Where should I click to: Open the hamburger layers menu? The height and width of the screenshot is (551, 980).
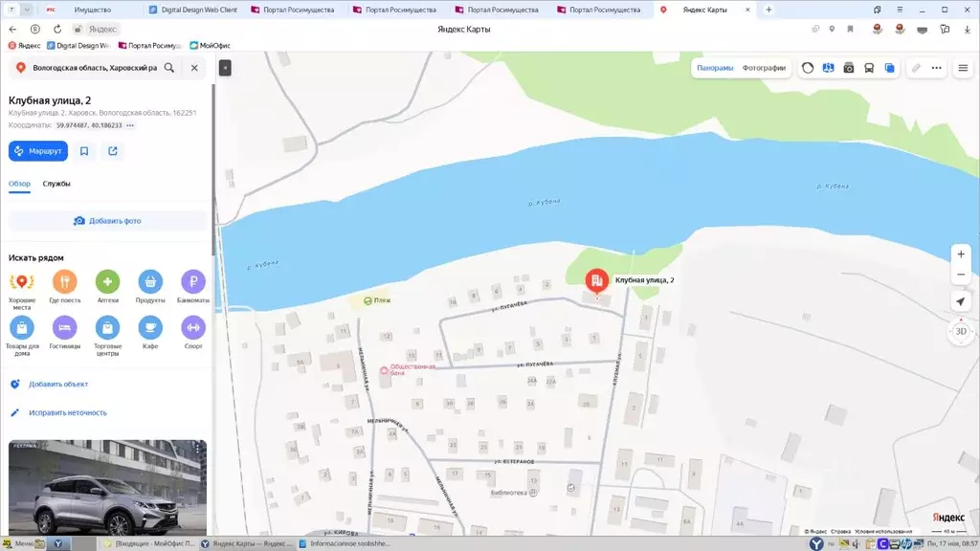[963, 68]
